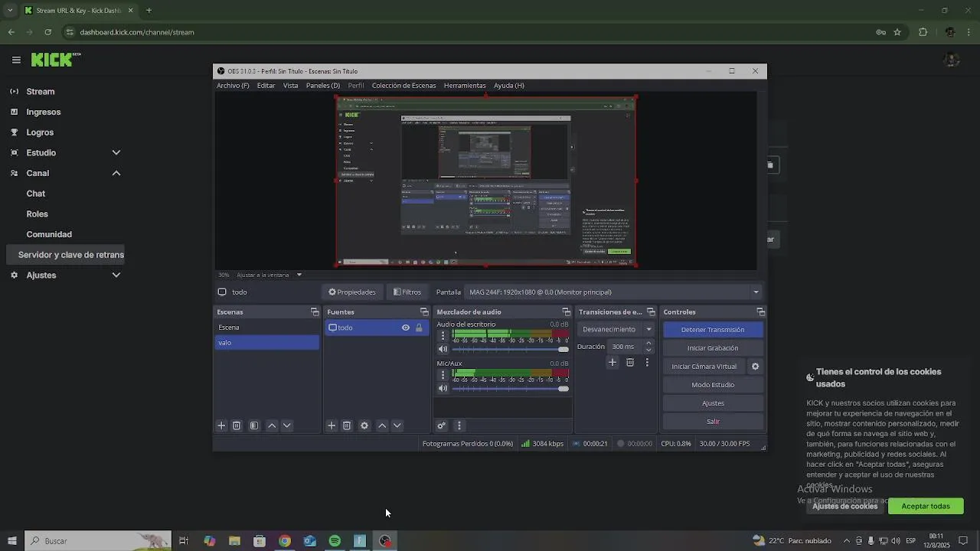Image resolution: width=980 pixels, height=551 pixels.
Task: Add a transition with the plus icon
Action: [x=612, y=362]
